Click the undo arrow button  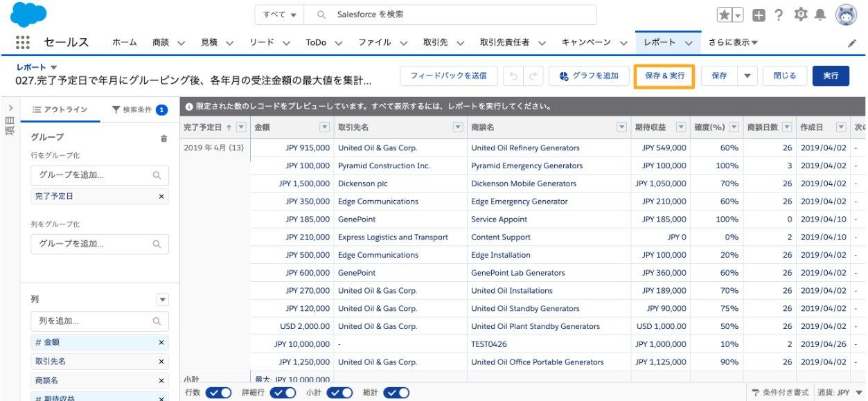513,76
